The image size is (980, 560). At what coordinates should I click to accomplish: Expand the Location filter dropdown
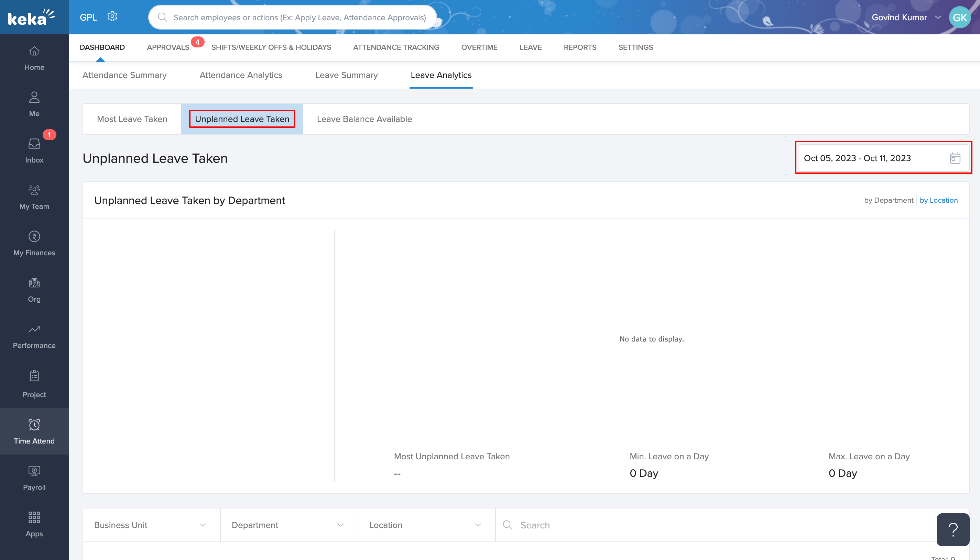[x=426, y=525]
